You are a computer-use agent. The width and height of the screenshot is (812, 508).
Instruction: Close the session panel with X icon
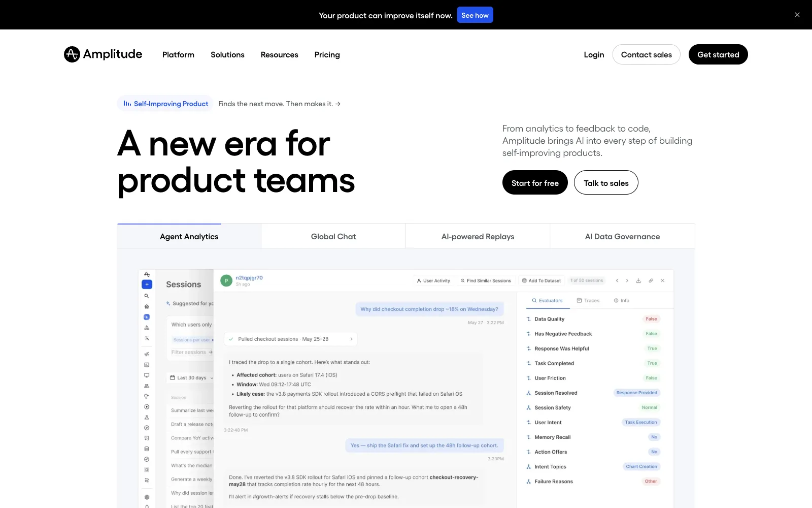click(x=662, y=280)
